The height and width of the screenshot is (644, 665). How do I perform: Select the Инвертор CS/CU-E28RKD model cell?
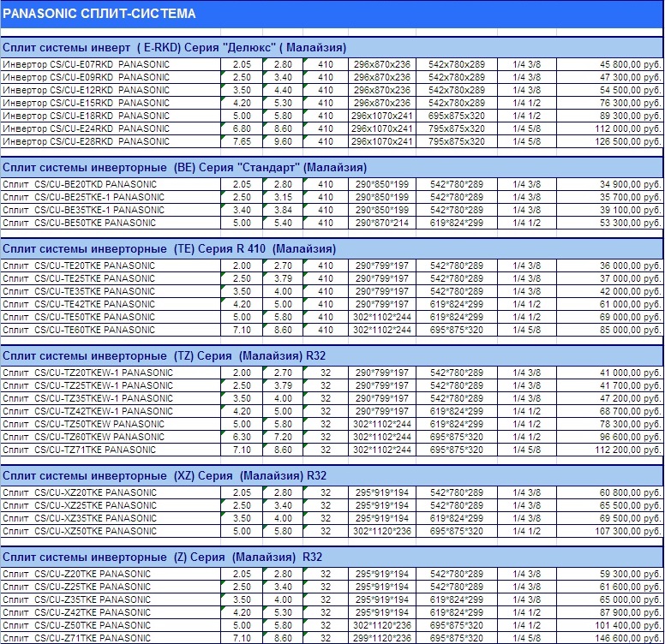click(87, 141)
